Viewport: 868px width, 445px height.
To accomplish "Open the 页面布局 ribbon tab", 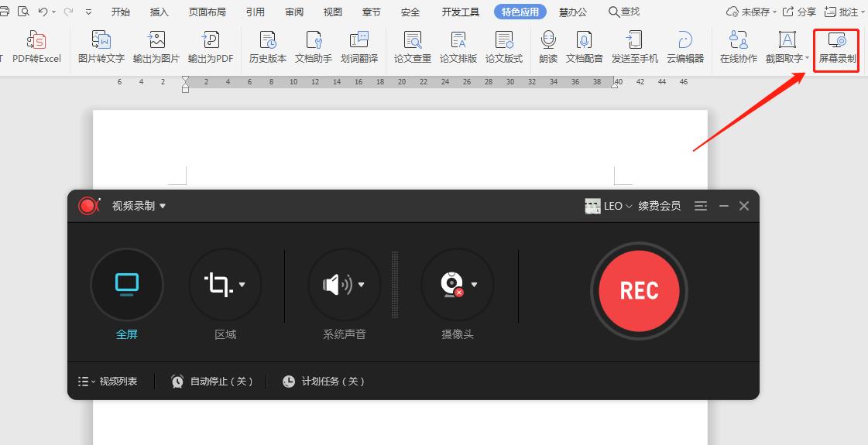I will (x=208, y=12).
